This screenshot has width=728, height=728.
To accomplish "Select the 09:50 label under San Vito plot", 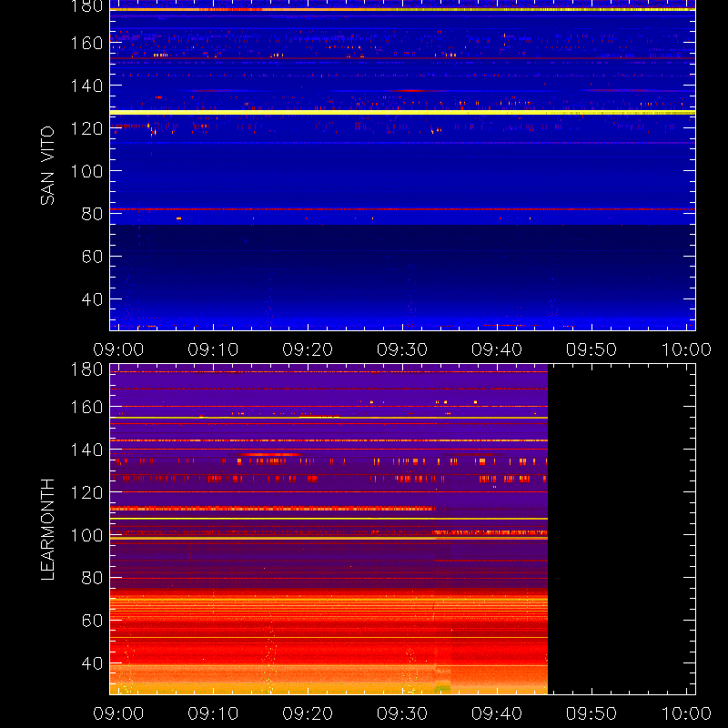I will (x=591, y=349).
